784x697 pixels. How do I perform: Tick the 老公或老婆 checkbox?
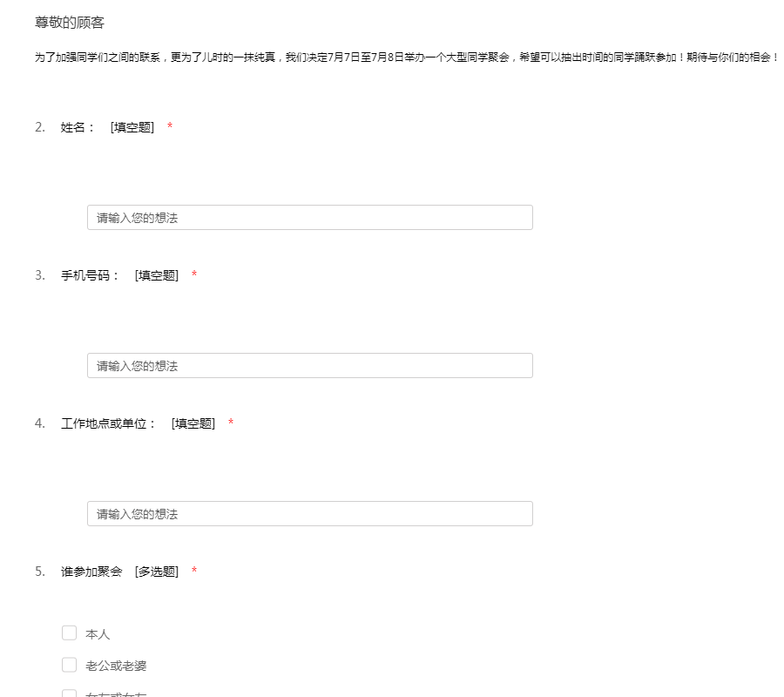tap(70, 665)
